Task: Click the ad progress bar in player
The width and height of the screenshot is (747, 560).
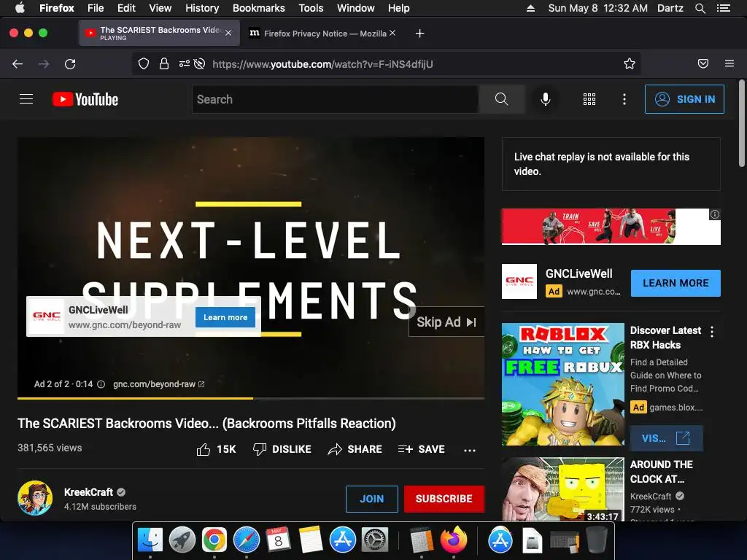Action: pyautogui.click(x=251, y=398)
